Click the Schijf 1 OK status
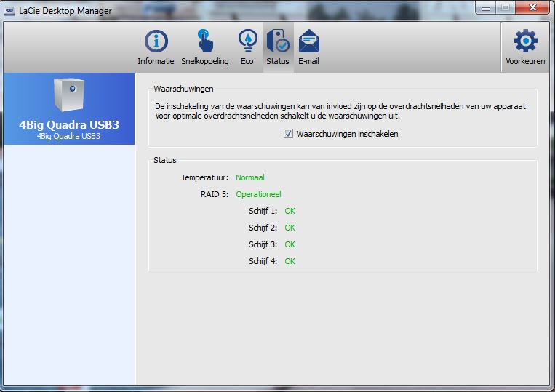Viewport: 555px width, 392px height. [x=290, y=211]
